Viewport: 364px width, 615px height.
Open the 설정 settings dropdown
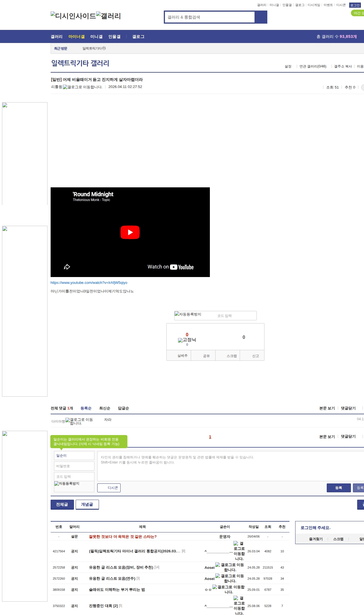(288, 66)
